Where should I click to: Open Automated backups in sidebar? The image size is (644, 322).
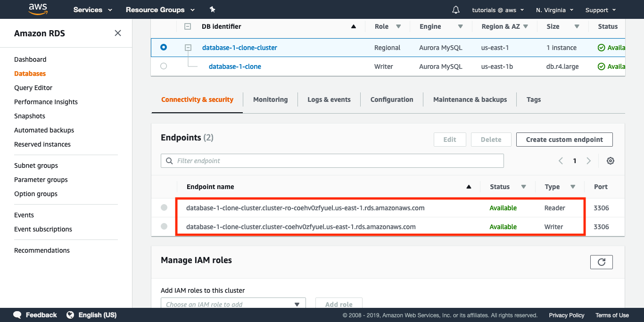coord(44,130)
